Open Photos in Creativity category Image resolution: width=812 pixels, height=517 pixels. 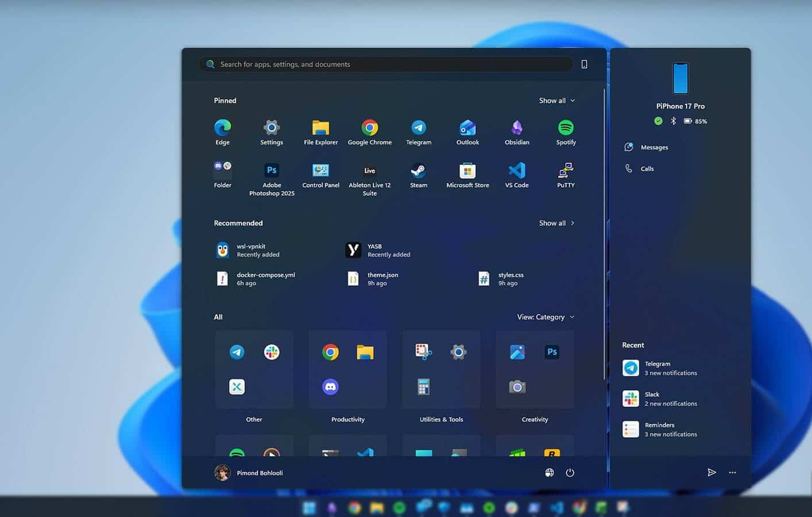517,352
